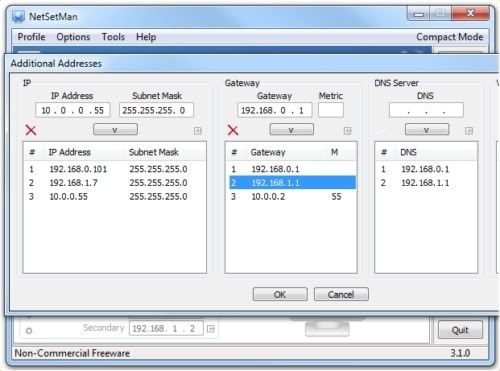Click Gateway column header in gateway list
This screenshot has height=371, width=500.
[287, 152]
